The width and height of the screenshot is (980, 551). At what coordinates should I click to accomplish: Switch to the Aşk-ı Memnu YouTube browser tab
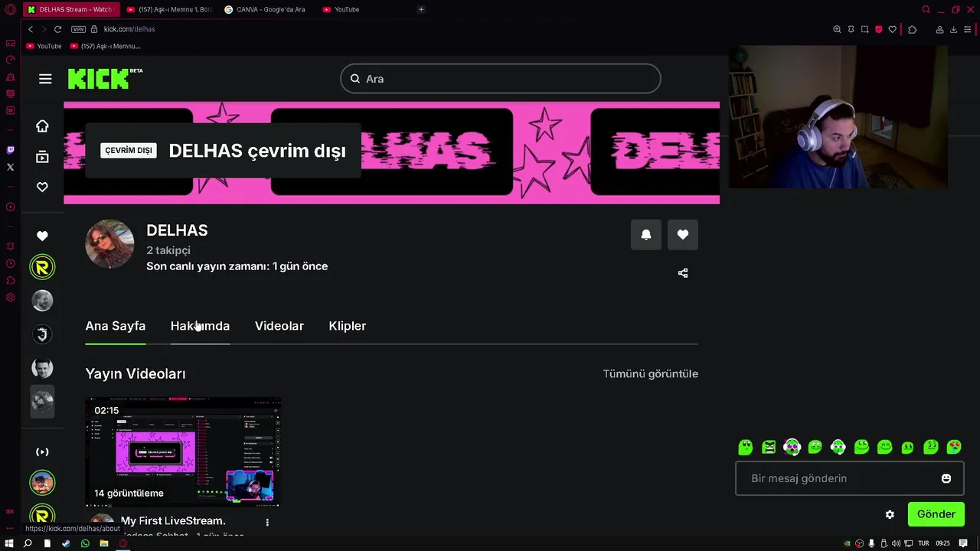(169, 9)
